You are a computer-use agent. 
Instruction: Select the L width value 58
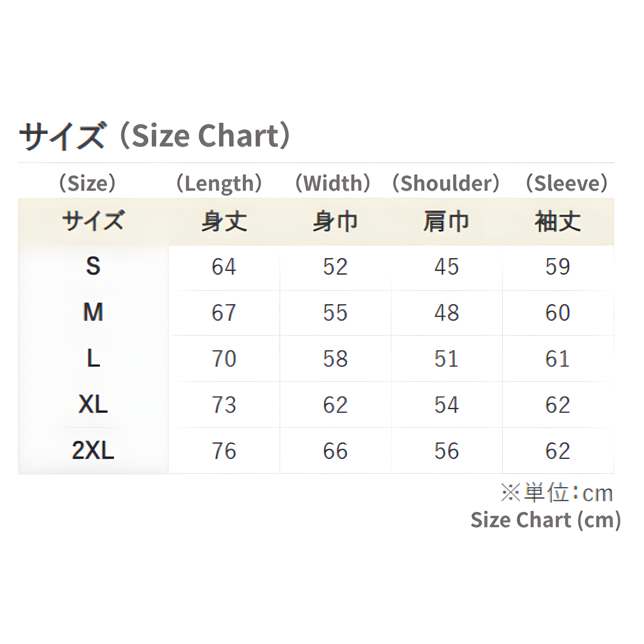(x=335, y=359)
